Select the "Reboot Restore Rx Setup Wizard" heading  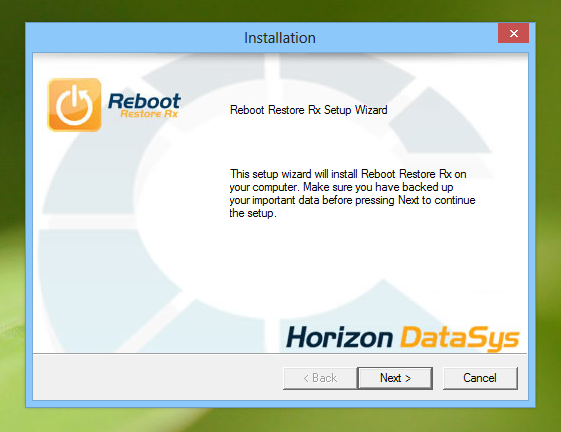tap(308, 110)
